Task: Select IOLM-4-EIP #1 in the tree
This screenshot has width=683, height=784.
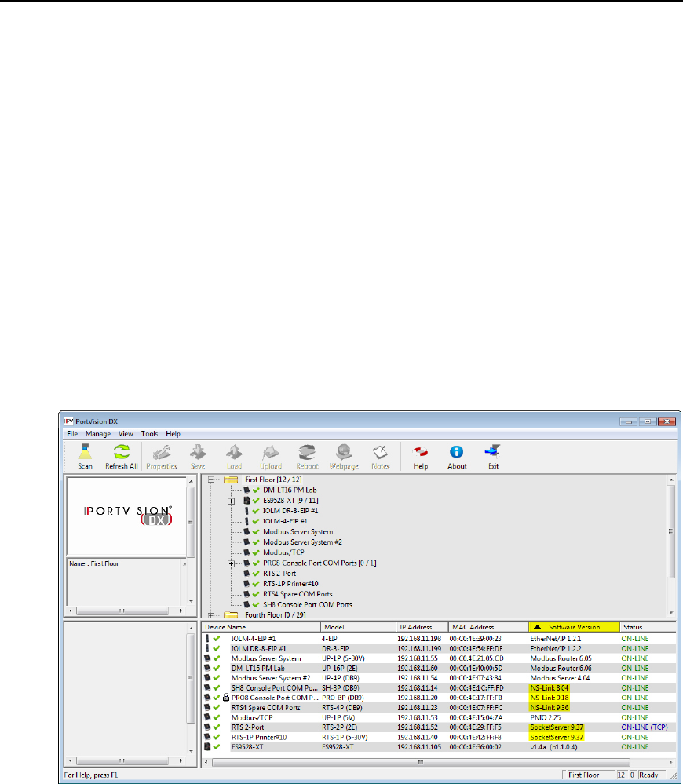Action: point(285,521)
